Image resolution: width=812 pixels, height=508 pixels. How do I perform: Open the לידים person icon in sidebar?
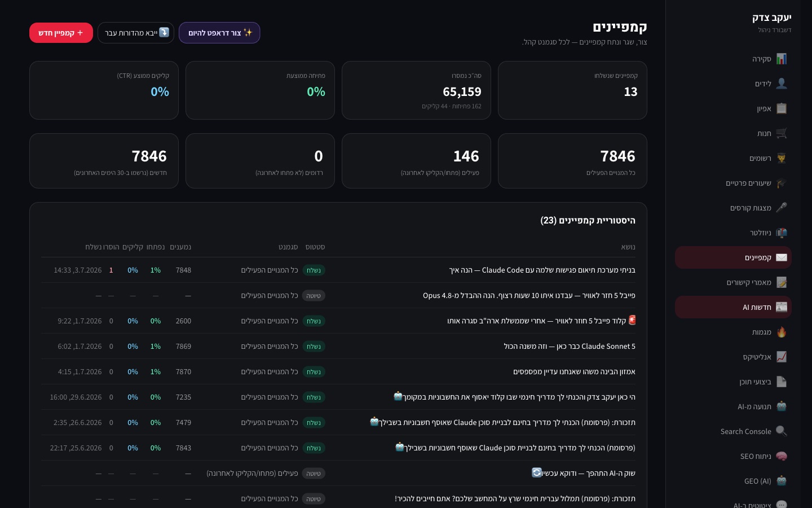point(781,84)
